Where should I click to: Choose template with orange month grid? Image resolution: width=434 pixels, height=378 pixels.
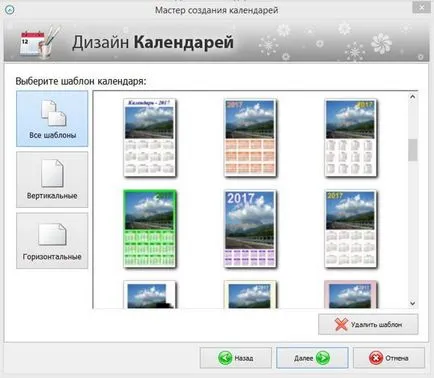[x=250, y=137]
